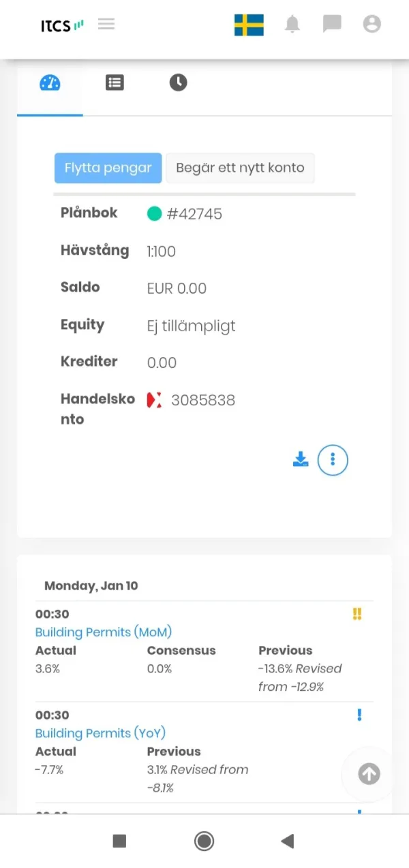This screenshot has width=409, height=868.
Task: Click the download icon for the account
Action: point(301,459)
